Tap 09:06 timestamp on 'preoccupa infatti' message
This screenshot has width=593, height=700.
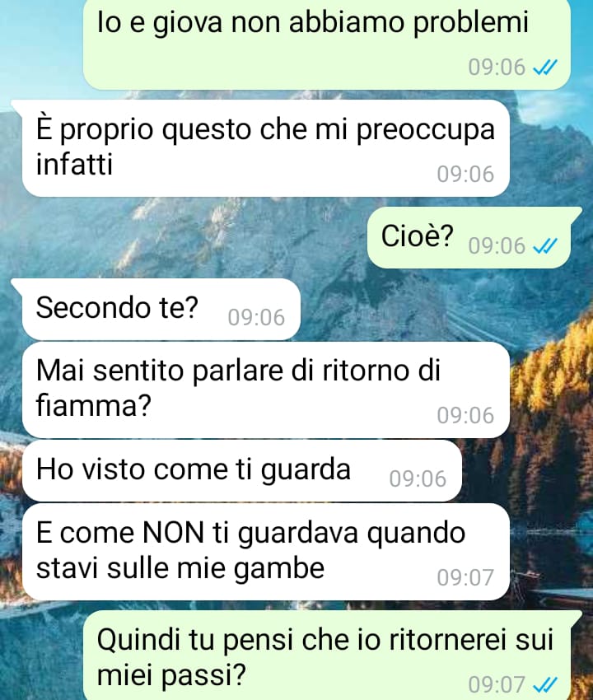click(465, 174)
